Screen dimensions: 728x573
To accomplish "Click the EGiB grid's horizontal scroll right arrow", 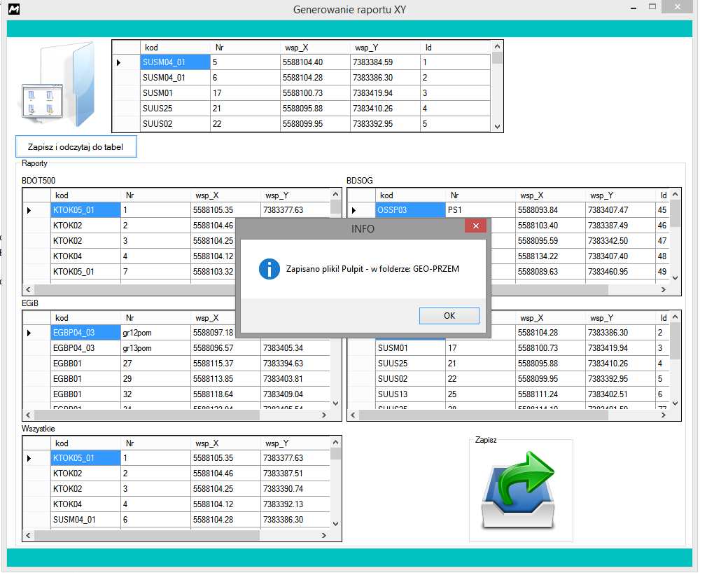I will [324, 415].
